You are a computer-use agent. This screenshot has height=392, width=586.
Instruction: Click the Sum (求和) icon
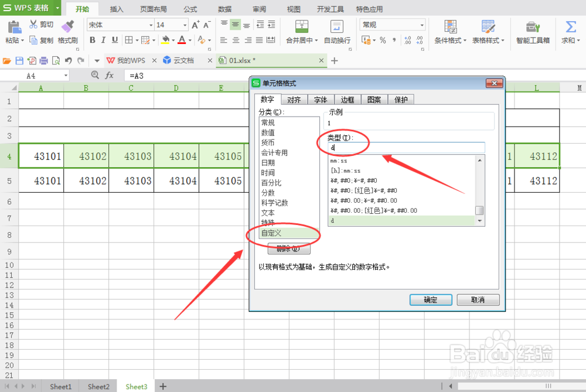[x=570, y=26]
